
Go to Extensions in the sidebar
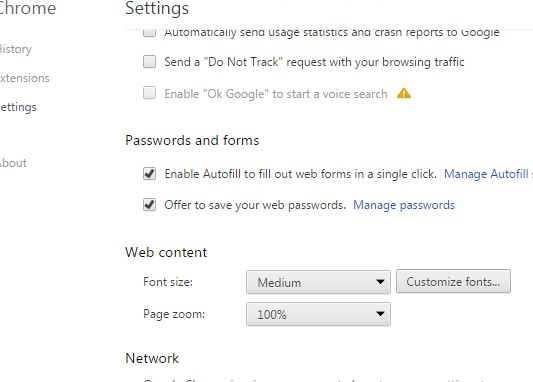tap(24, 78)
